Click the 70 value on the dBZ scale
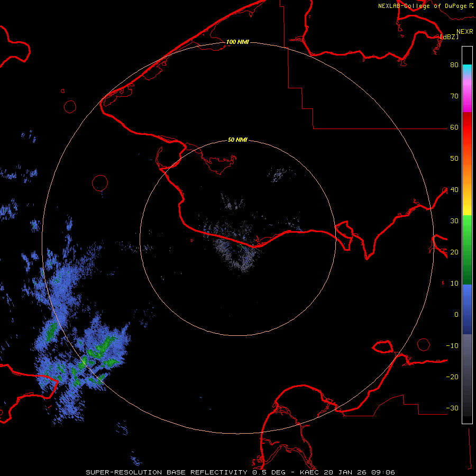Image resolution: width=476 pixels, height=476 pixels. (x=454, y=96)
